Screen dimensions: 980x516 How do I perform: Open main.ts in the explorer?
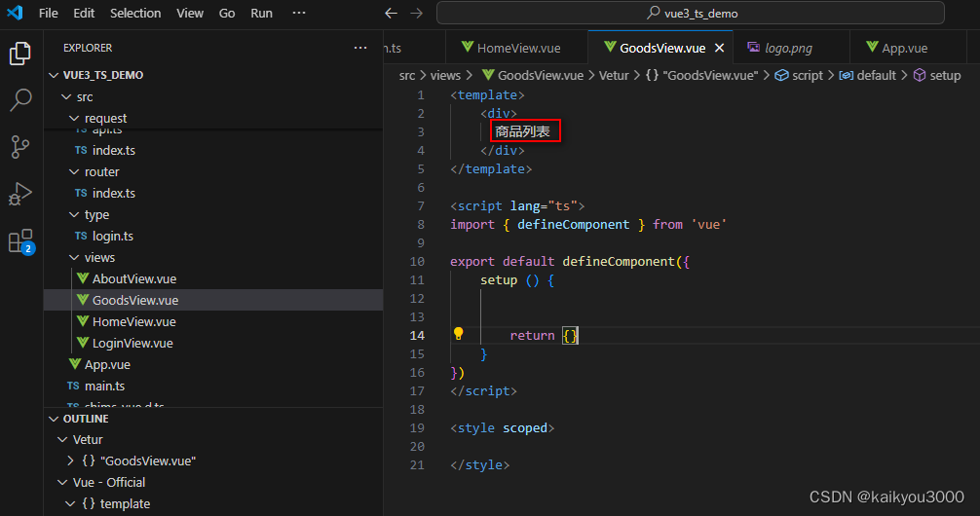(x=213, y=387)
